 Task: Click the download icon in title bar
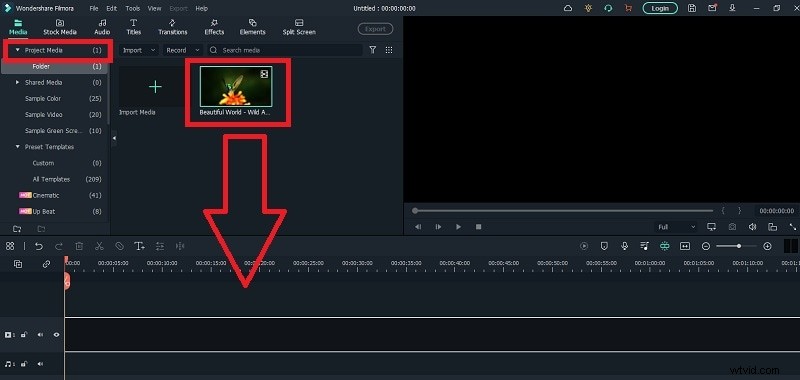(733, 8)
